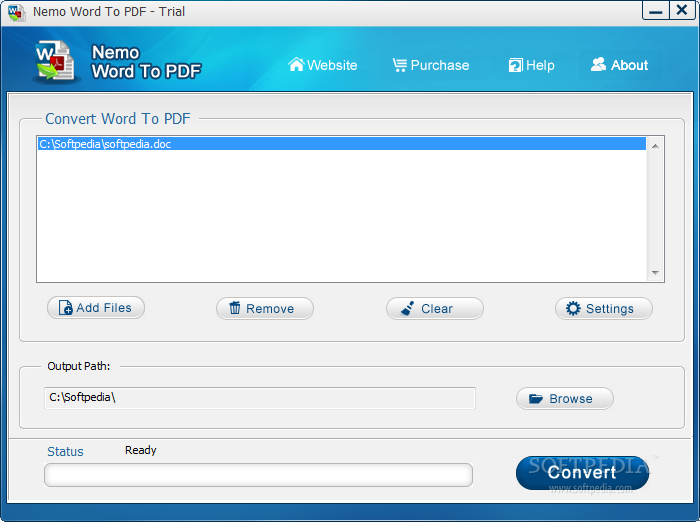Click the Add Files button
Screen dimensions: 700x522
tap(96, 308)
